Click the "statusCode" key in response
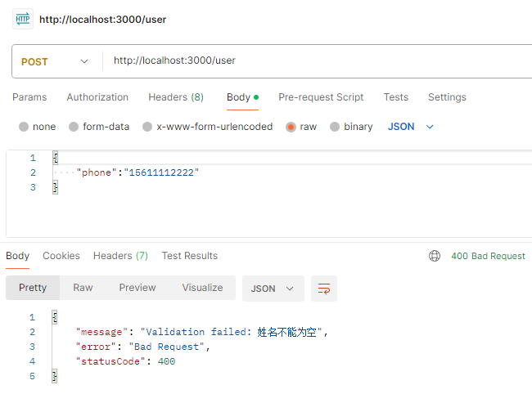Screen dimensions: 532x394 [110, 361]
